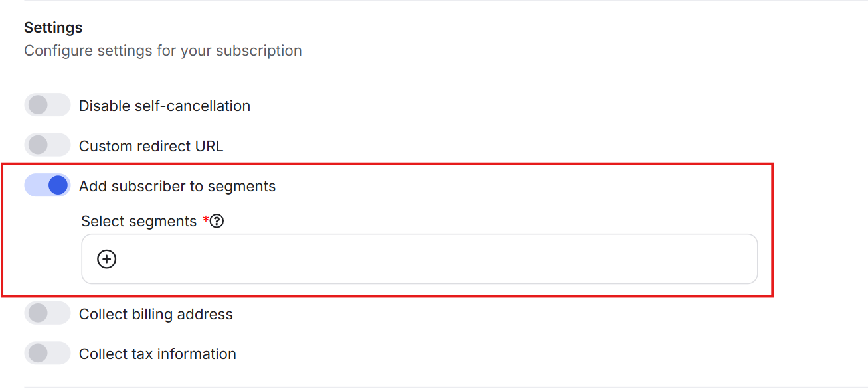This screenshot has height=389, width=868.
Task: Turn off Add subscriber to segments toggle
Action: 47,185
